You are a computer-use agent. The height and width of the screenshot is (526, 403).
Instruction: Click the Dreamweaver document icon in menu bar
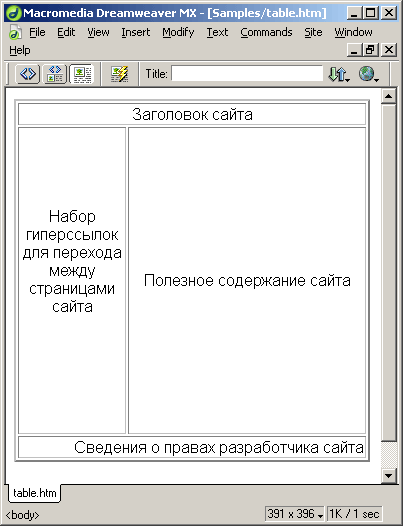[15, 33]
